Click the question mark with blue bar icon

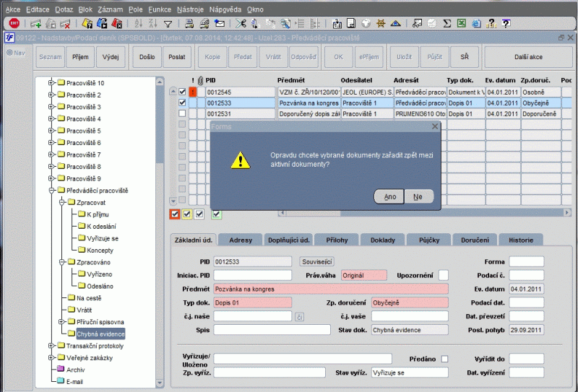point(506,24)
